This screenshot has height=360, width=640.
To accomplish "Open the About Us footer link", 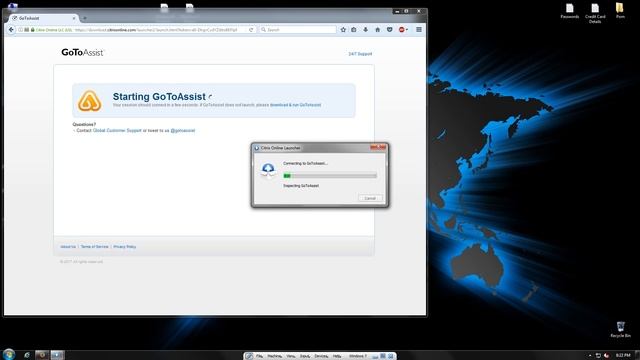I will (x=68, y=247).
